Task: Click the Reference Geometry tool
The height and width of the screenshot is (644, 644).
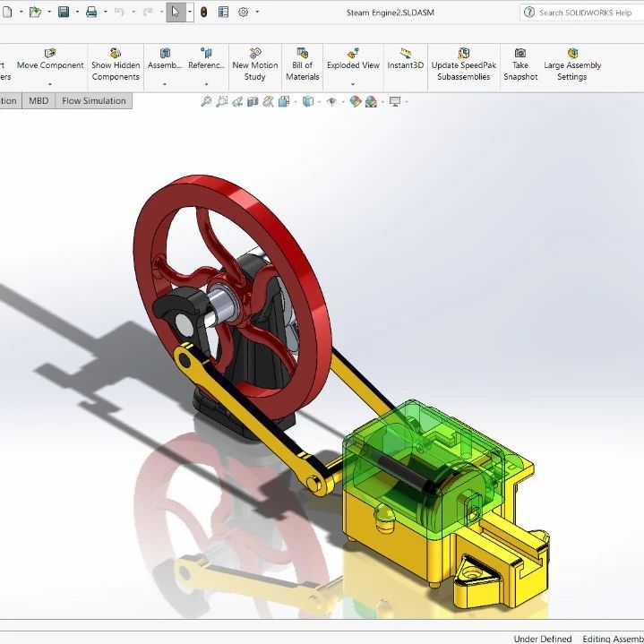Action: [207, 59]
